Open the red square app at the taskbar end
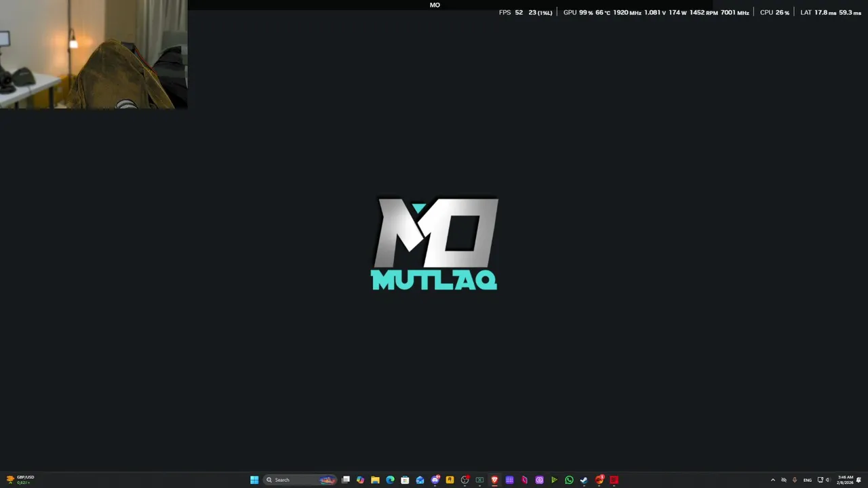 (614, 480)
